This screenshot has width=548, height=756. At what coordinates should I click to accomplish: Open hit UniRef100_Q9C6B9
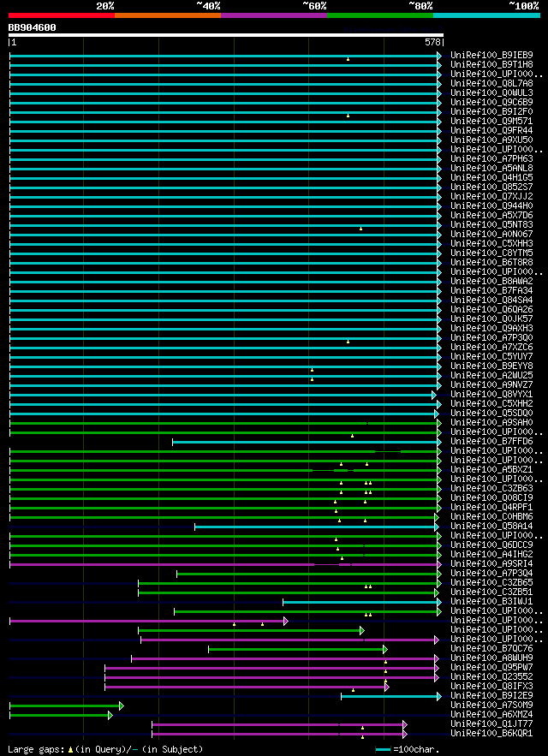click(x=491, y=102)
